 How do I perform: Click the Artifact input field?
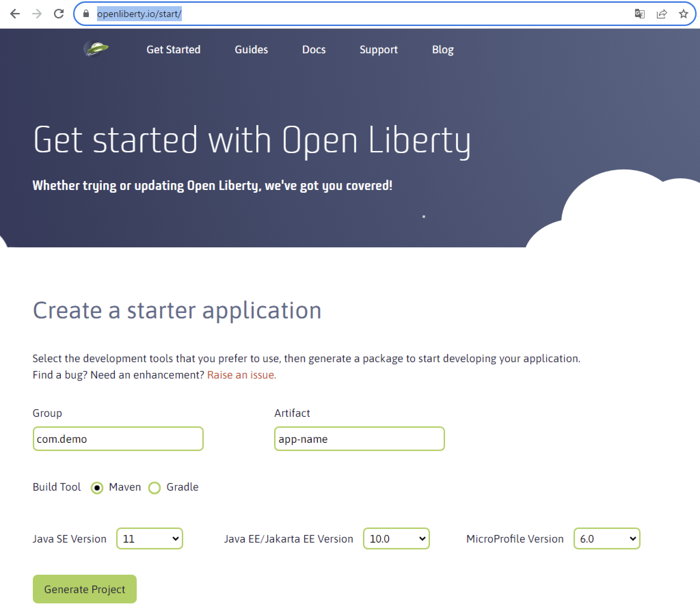tap(359, 439)
